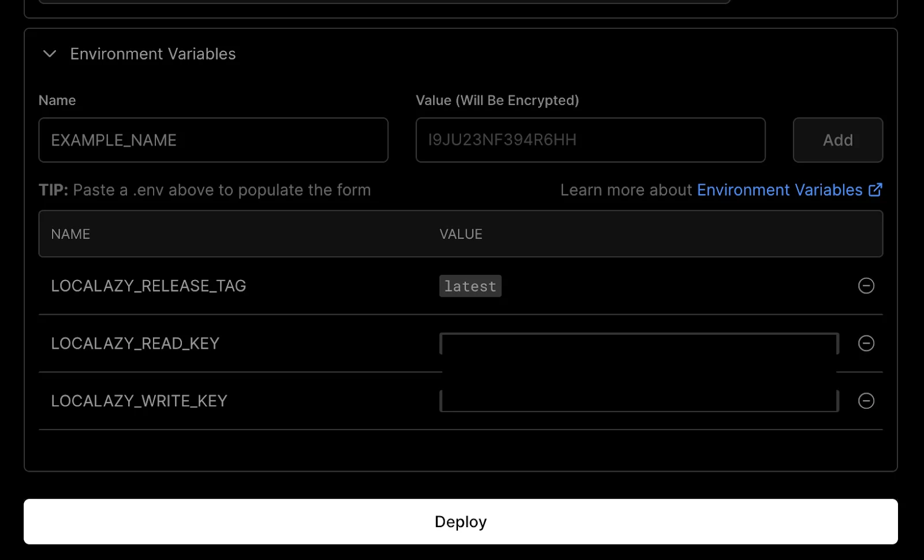
Task: Click the NAME column header
Action: [x=70, y=234]
